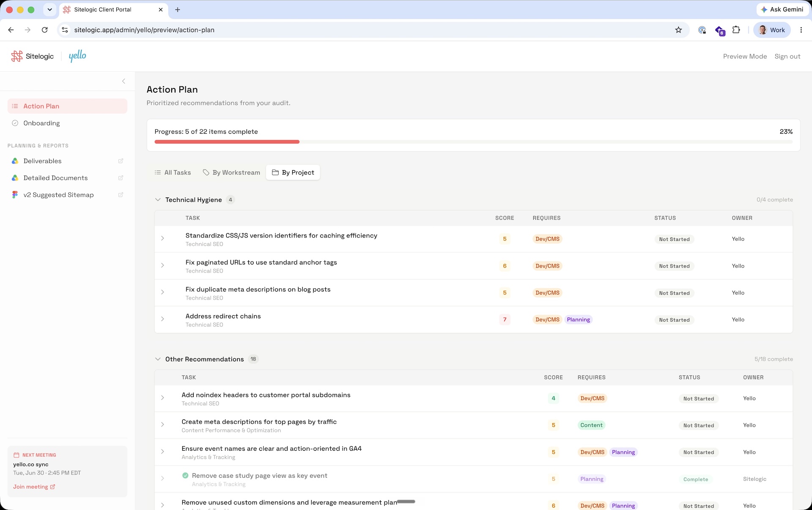Expand the Standardize CSS/JS version identifiers row
Viewport: 812px width, 510px height.
point(162,239)
